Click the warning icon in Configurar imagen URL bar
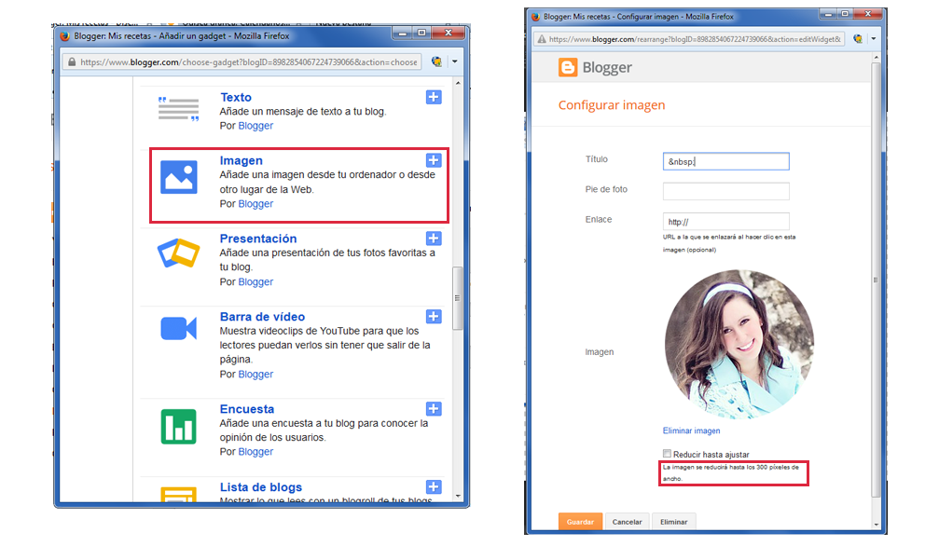This screenshot has width=939, height=560. coord(542,39)
